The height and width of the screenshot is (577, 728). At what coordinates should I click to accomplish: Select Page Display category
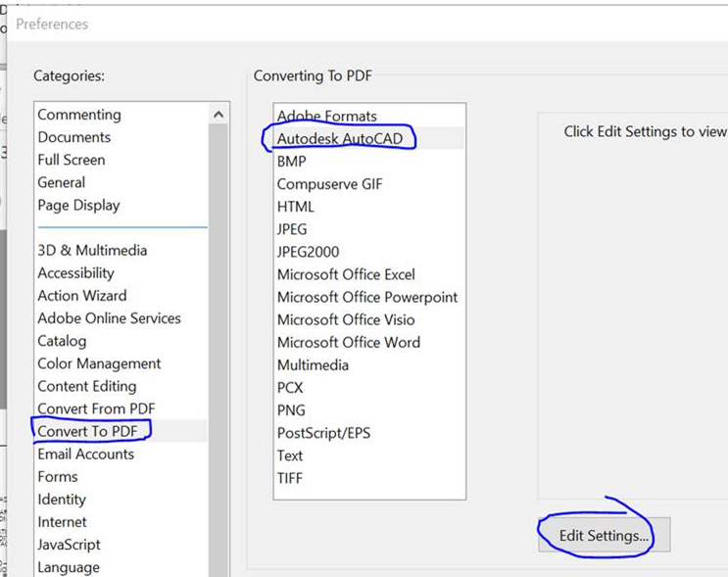78,205
